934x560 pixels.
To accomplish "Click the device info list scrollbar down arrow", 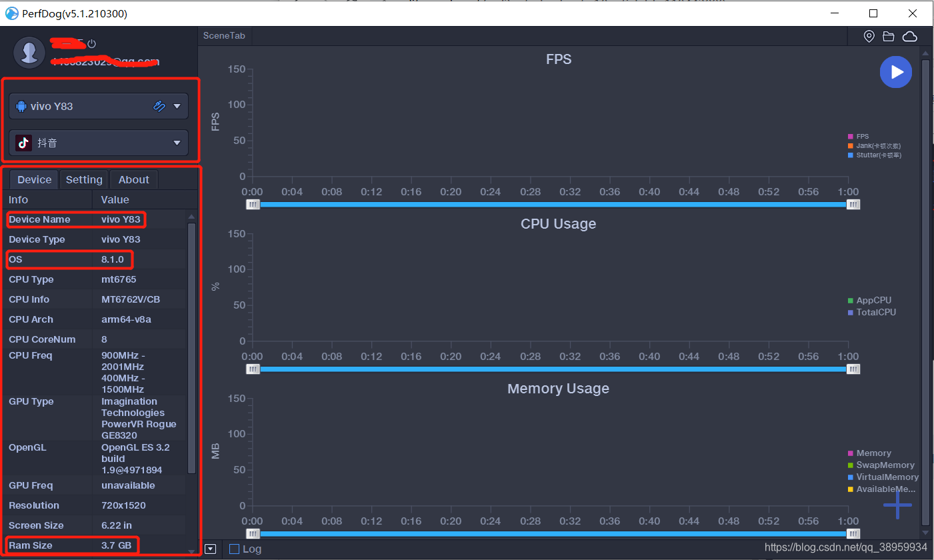I will click(x=192, y=551).
